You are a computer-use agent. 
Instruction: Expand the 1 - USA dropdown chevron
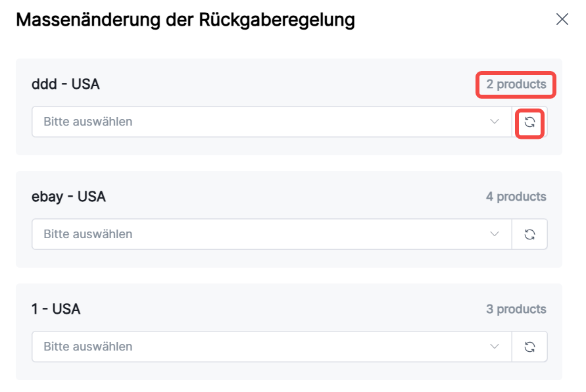(x=495, y=347)
